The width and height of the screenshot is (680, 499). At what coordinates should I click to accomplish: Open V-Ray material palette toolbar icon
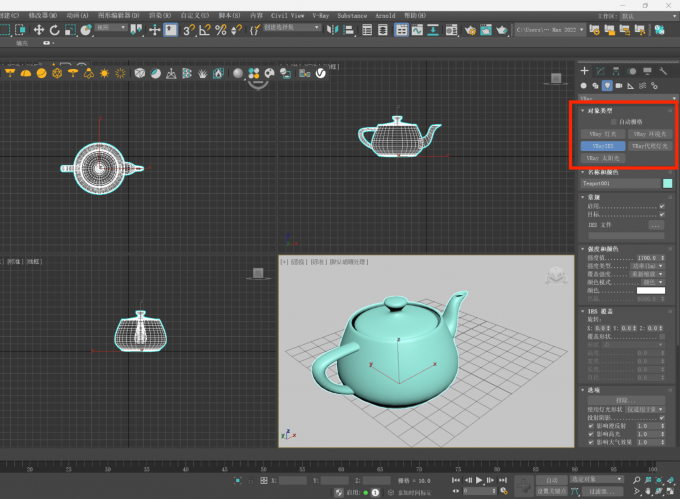point(269,73)
